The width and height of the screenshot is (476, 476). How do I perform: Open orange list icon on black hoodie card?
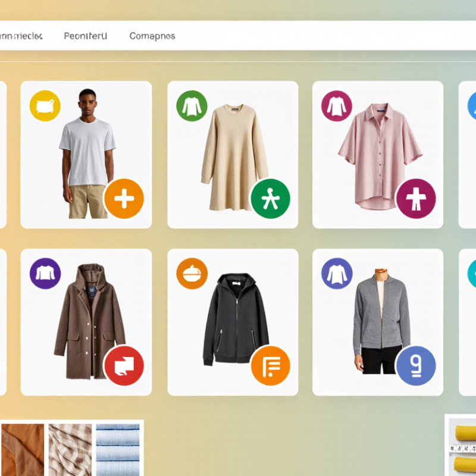[271, 366]
